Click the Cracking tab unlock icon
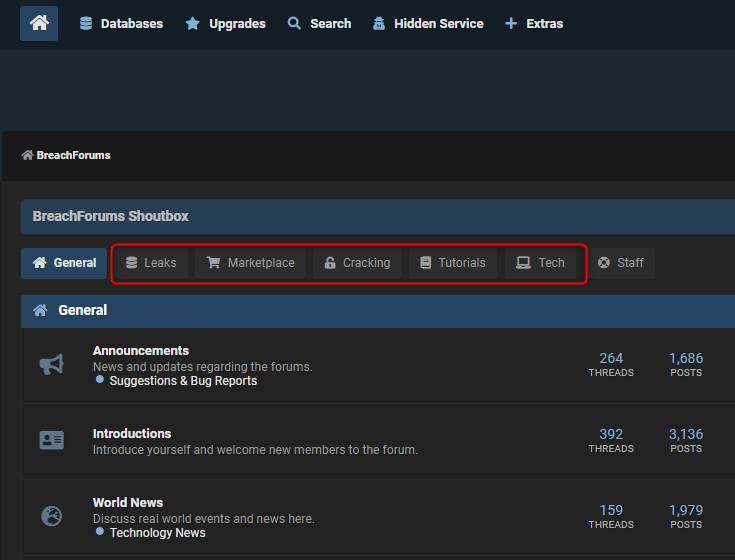This screenshot has height=560, width=735. [330, 263]
